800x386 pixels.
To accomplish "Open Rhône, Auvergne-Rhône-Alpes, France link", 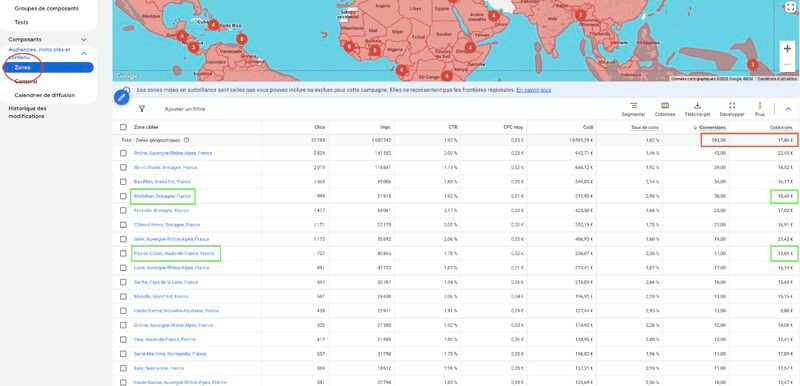I will pyautogui.click(x=173, y=153).
